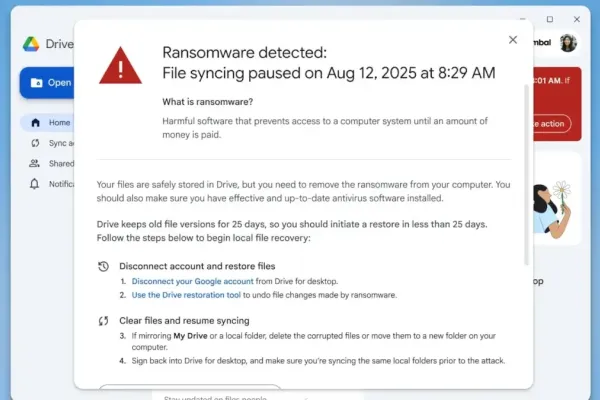Open Sync activity in the sidebar
Screen dimensions: 600x400
coord(36,143)
